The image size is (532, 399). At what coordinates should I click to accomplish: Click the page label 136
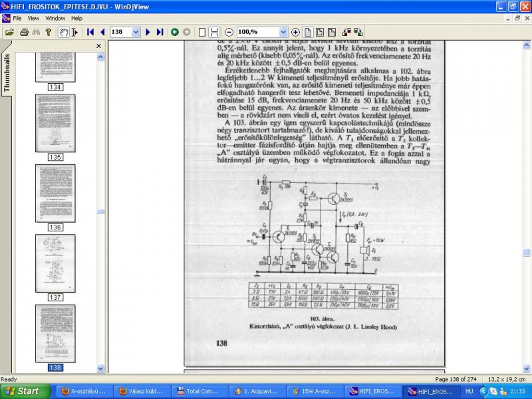point(55,227)
